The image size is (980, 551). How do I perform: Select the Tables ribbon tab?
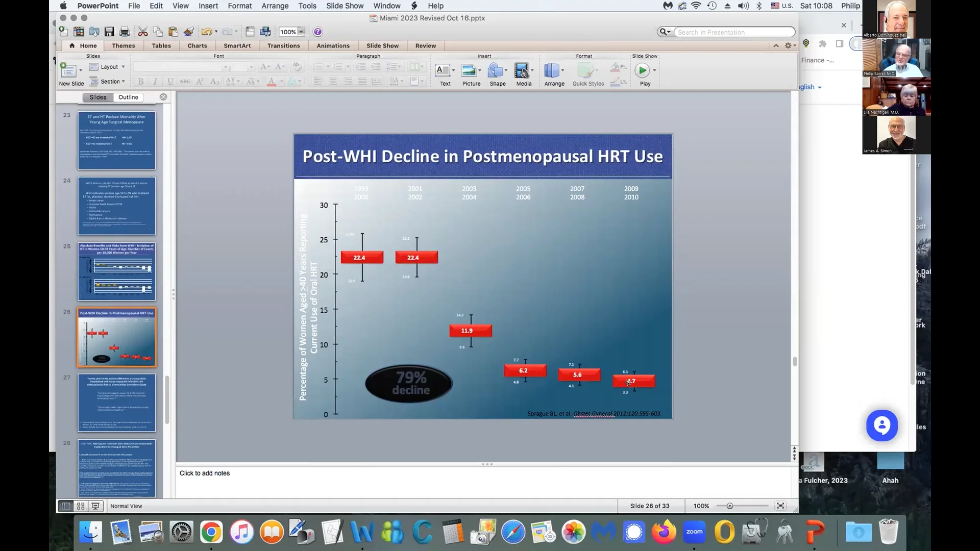161,46
